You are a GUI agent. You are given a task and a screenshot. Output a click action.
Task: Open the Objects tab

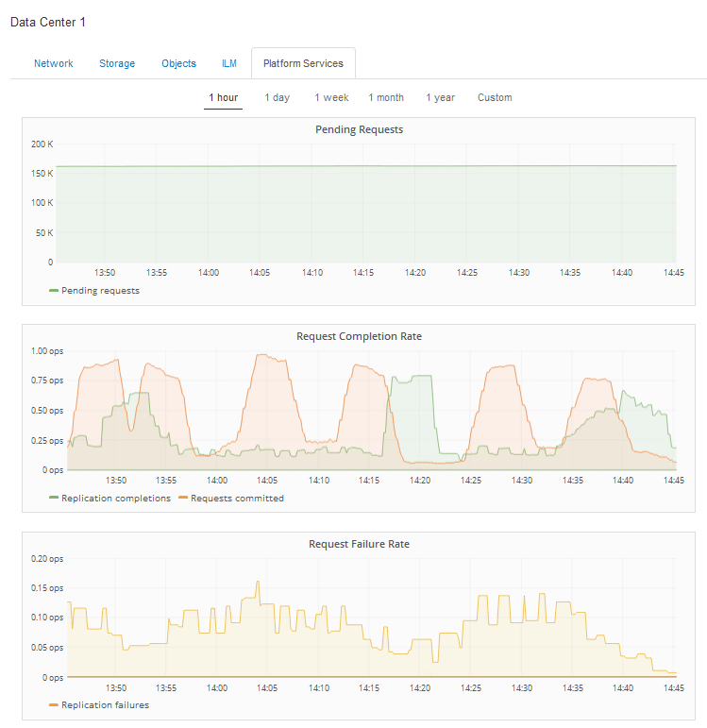click(178, 63)
